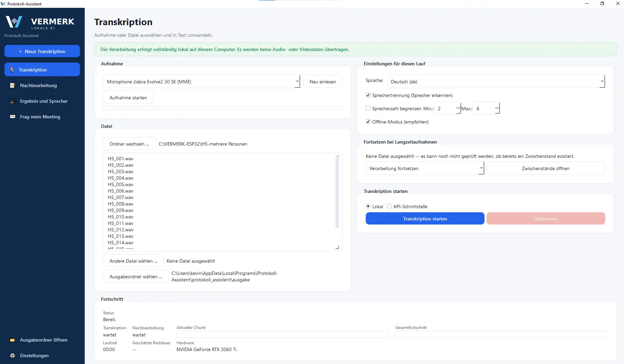Screen dimensions: 624x364
Task: Open the microphone device dropdown
Action: pos(201,82)
